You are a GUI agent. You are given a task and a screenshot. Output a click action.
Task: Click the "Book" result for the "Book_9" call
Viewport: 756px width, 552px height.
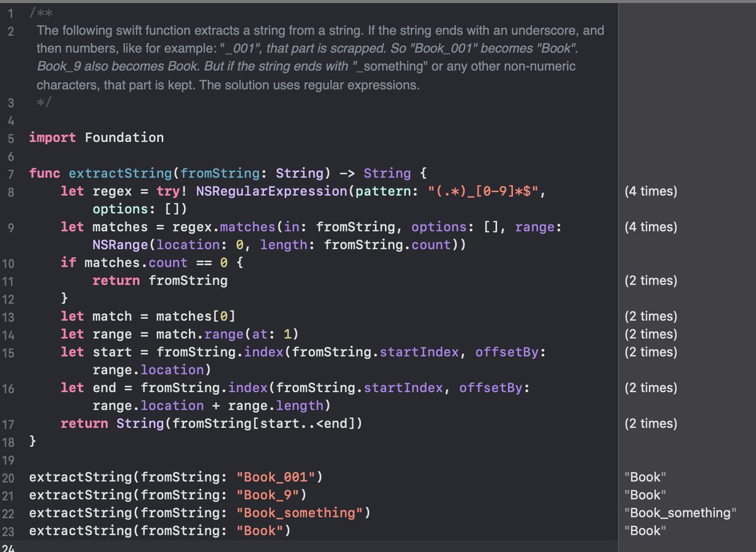point(645,495)
